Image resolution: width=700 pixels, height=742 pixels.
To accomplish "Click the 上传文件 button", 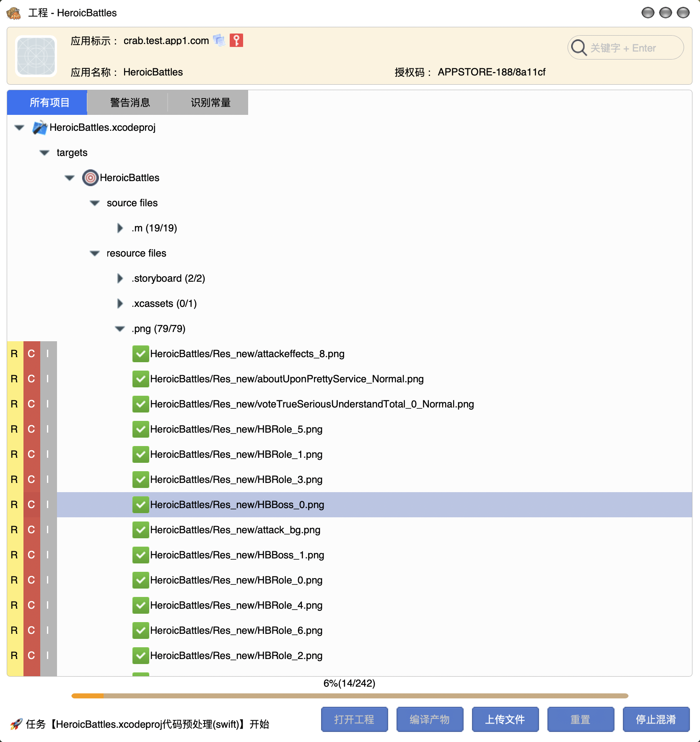I will [505, 719].
